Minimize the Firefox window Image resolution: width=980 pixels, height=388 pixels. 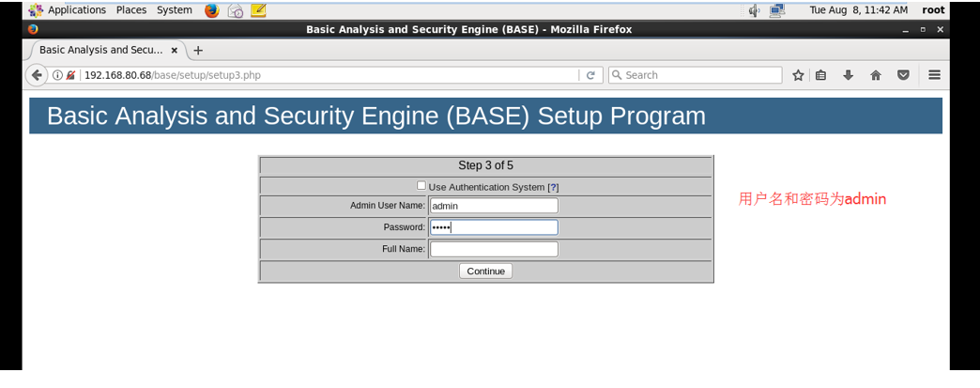coord(905,30)
